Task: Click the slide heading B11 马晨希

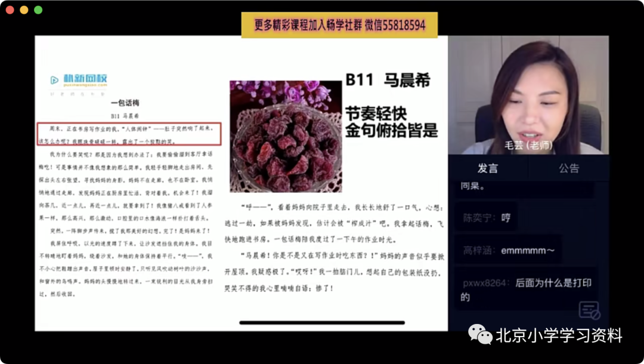Action: tap(388, 80)
